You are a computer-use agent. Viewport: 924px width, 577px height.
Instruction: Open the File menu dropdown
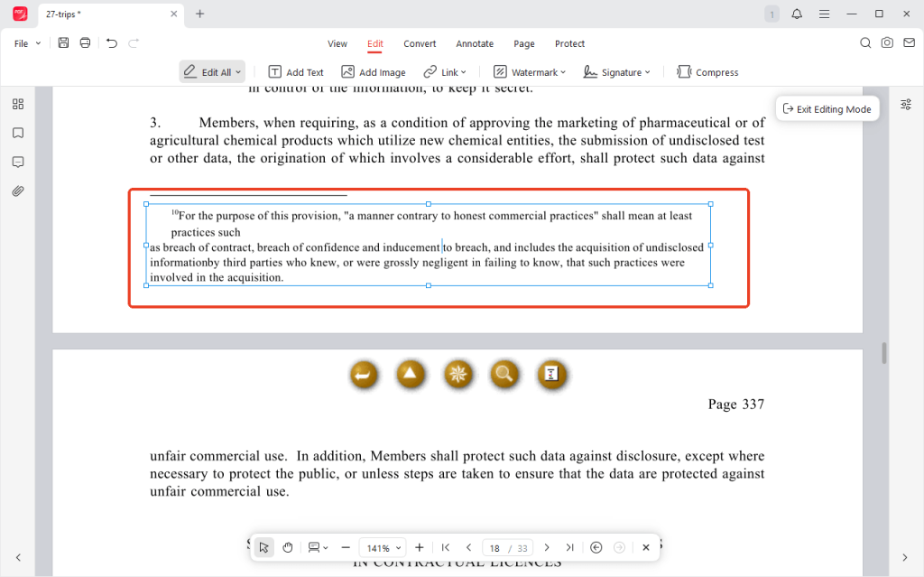[27, 43]
